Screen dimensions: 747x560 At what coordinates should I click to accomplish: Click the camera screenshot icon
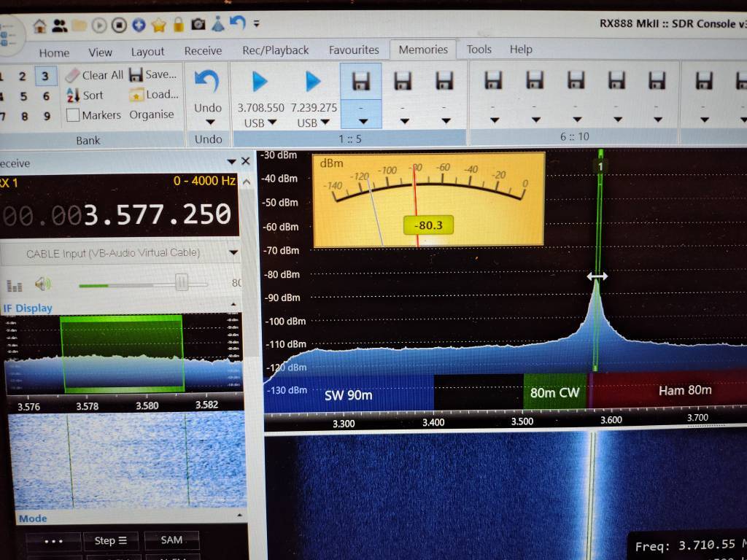(198, 25)
